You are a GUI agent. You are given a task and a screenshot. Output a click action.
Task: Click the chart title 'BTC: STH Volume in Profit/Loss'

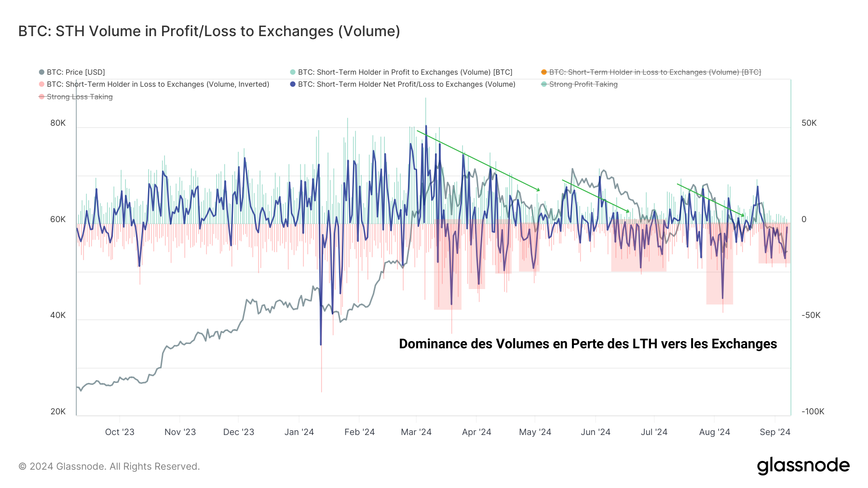(209, 31)
